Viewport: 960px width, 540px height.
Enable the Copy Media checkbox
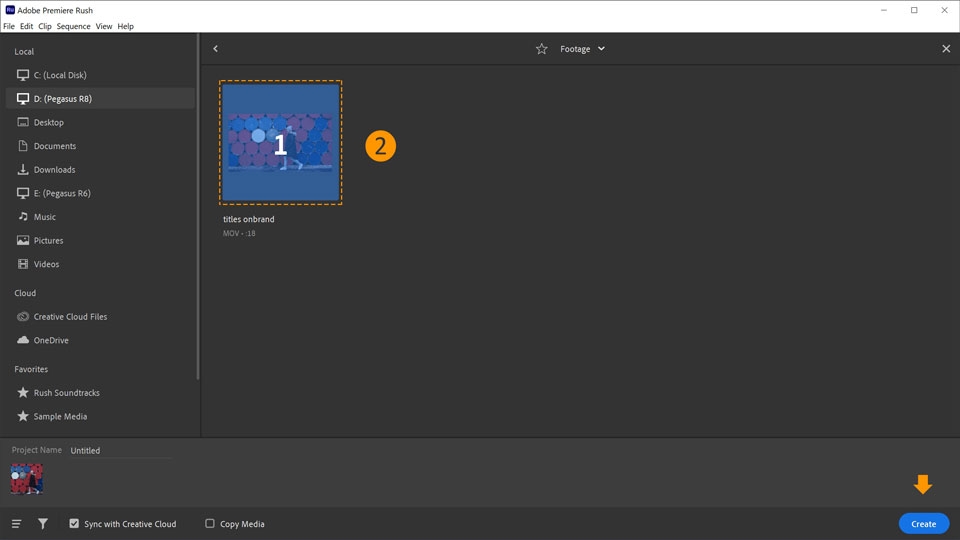(210, 523)
